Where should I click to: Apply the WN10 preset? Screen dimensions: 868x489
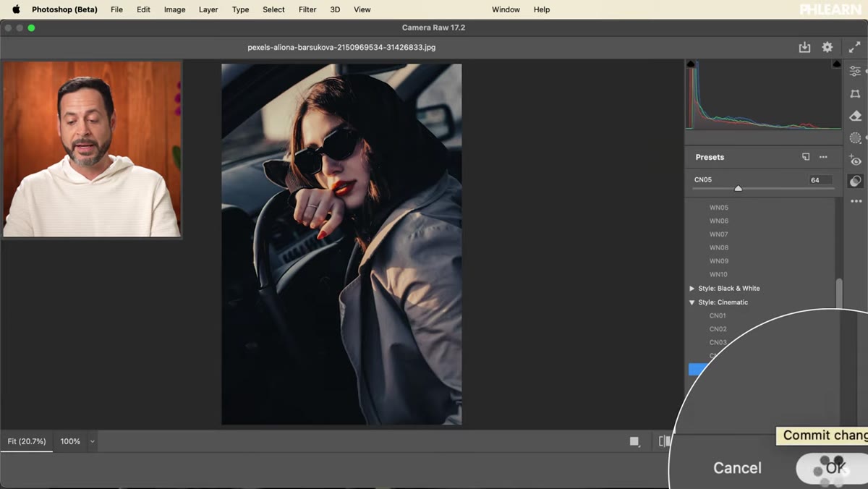point(718,274)
